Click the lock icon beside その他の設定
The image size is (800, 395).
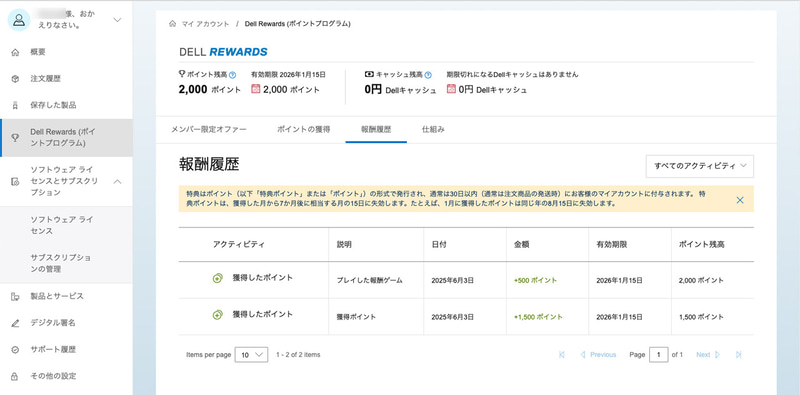[15, 376]
